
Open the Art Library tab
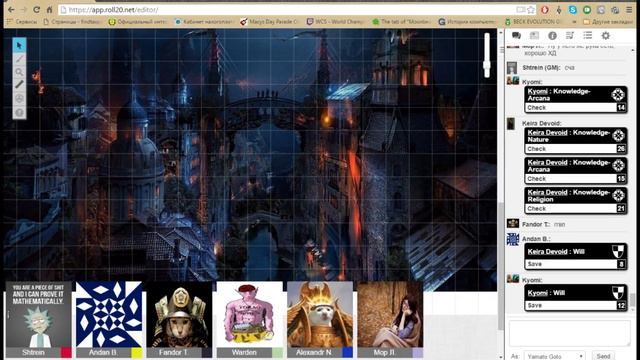[534, 36]
